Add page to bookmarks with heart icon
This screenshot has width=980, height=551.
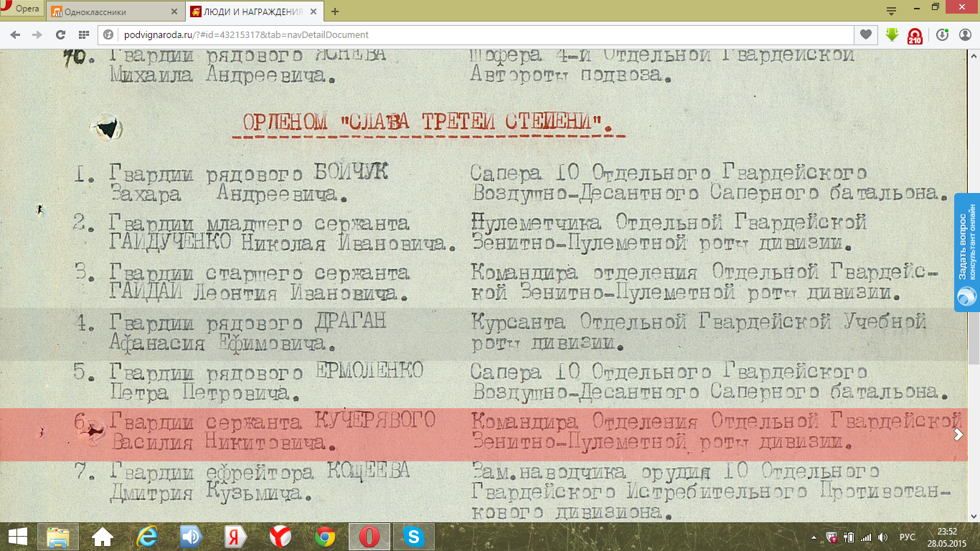point(866,34)
